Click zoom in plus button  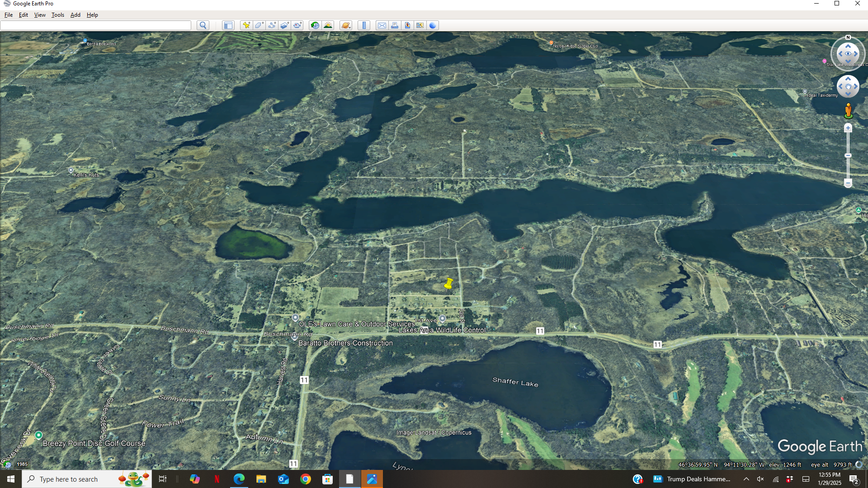848,128
